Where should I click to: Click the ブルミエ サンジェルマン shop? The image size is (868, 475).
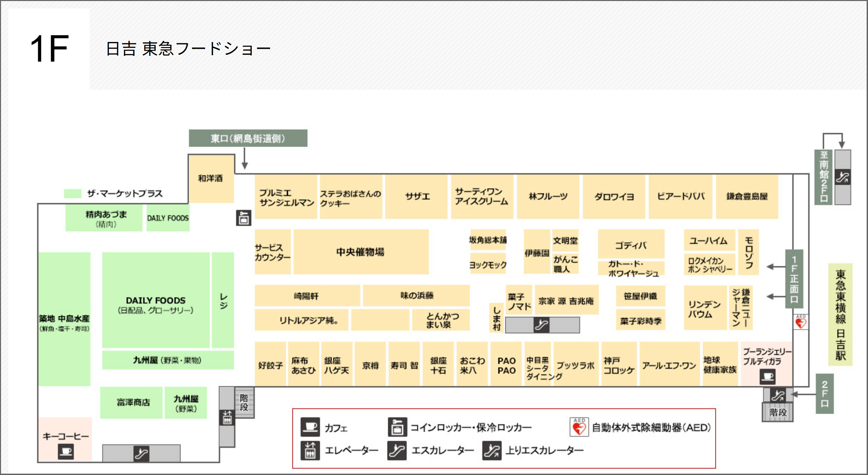tap(286, 197)
